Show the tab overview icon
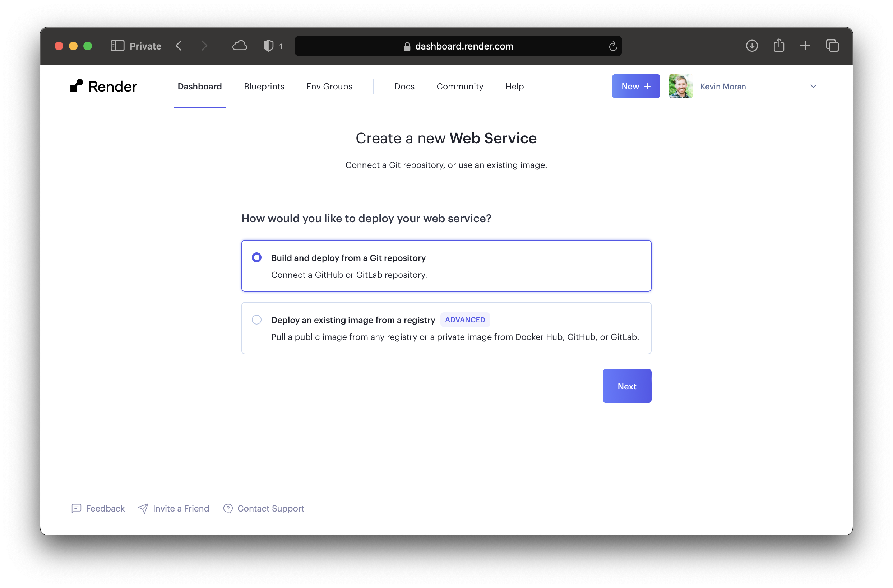893x588 pixels. pyautogui.click(x=832, y=46)
